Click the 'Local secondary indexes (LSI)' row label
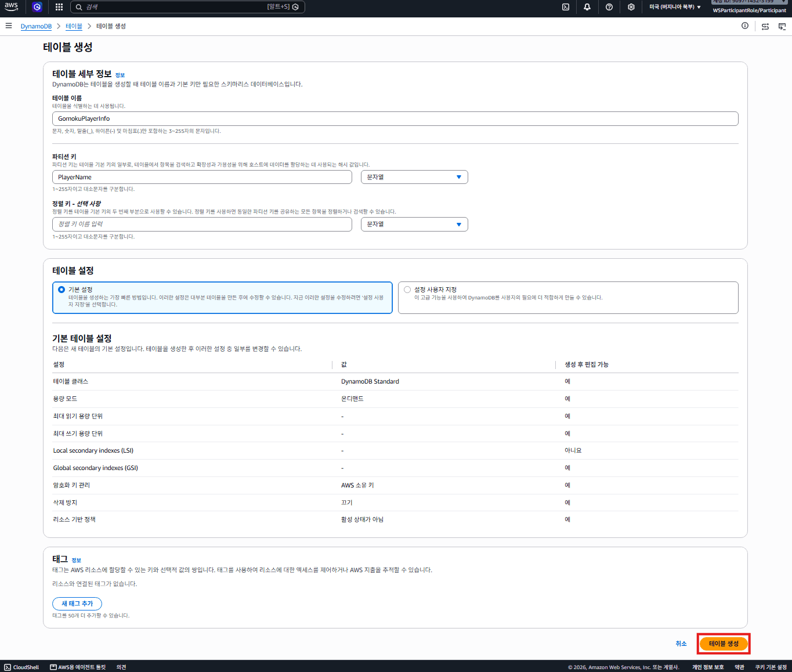792x672 pixels. 93,450
